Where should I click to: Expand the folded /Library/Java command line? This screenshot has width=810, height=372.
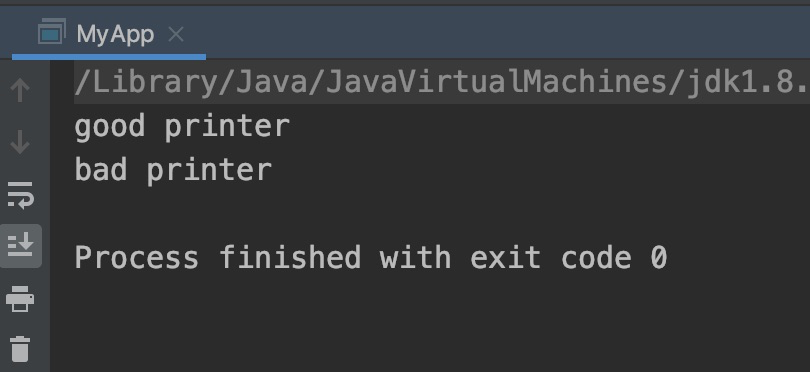tap(442, 83)
